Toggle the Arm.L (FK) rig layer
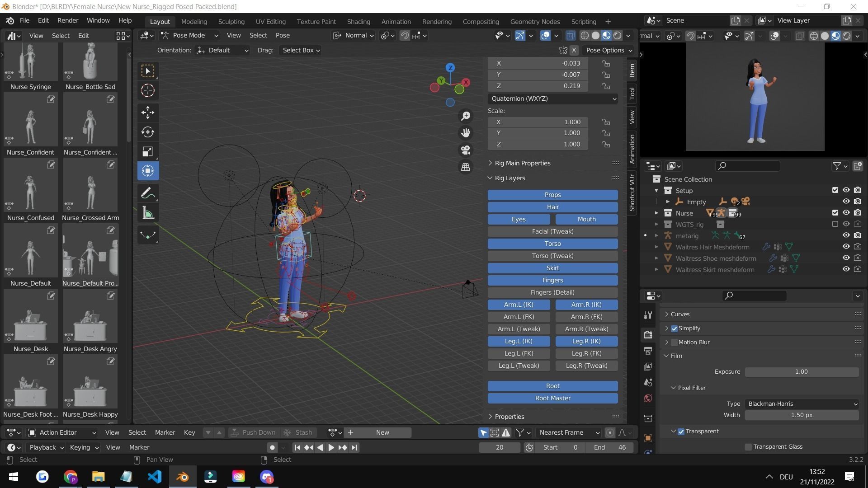This screenshot has width=868, height=488. [519, 317]
